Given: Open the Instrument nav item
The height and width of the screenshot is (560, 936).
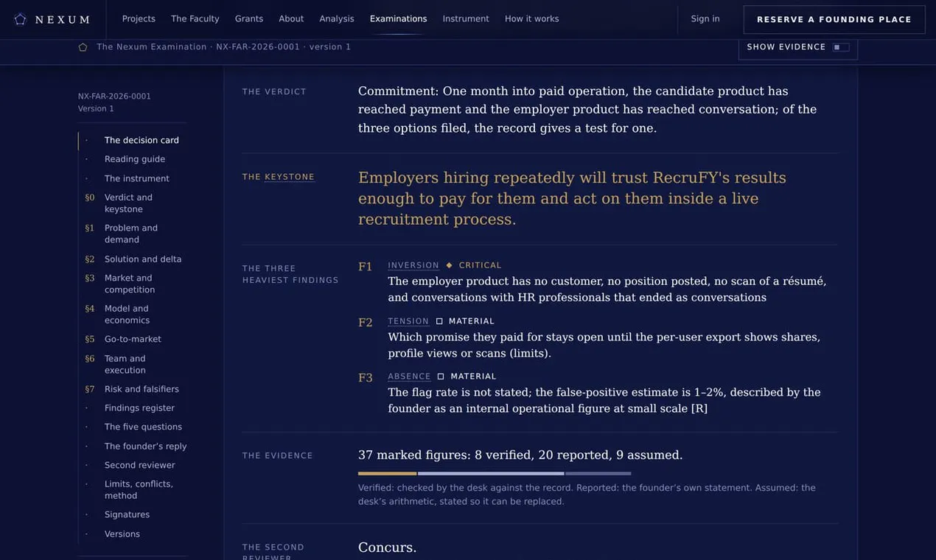Looking at the screenshot, I should (466, 18).
